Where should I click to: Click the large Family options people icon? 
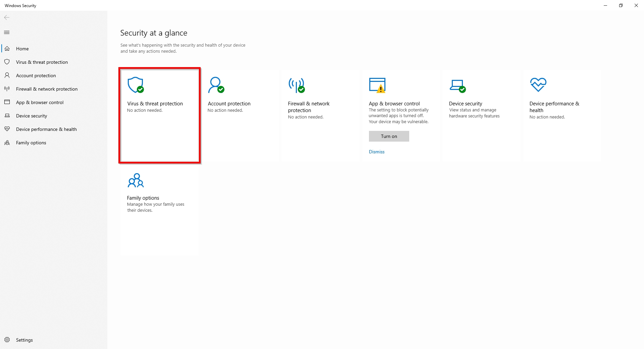[x=136, y=180]
